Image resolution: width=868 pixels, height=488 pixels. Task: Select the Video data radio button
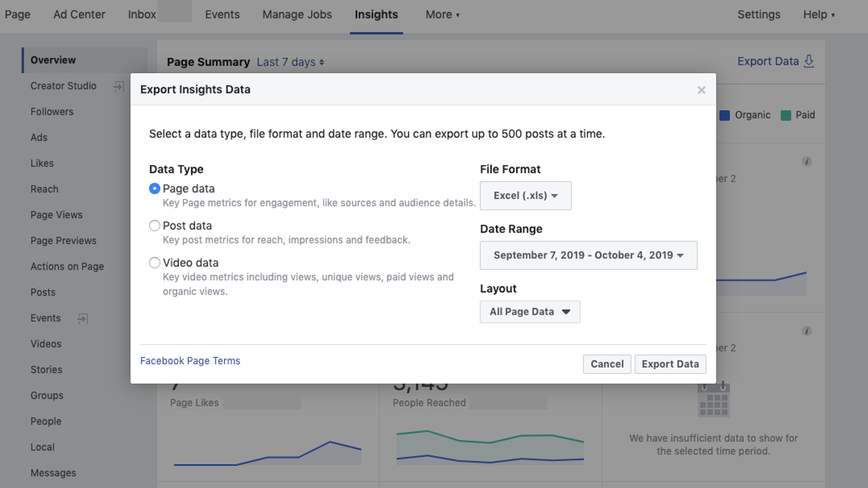tap(155, 263)
